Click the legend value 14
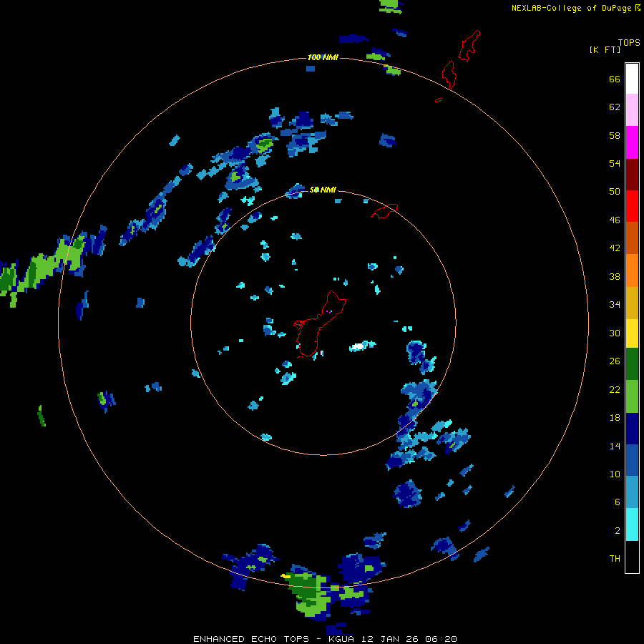Screen dimensions: 644x644 [615, 446]
